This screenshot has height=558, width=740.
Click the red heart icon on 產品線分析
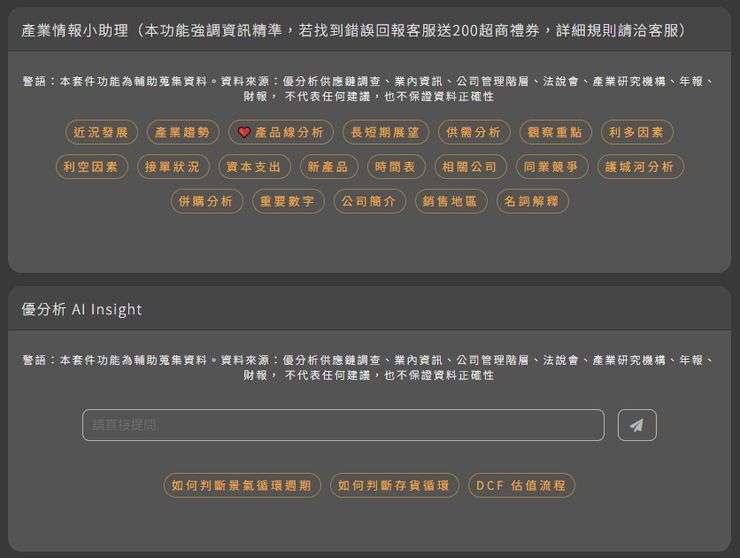(x=244, y=132)
